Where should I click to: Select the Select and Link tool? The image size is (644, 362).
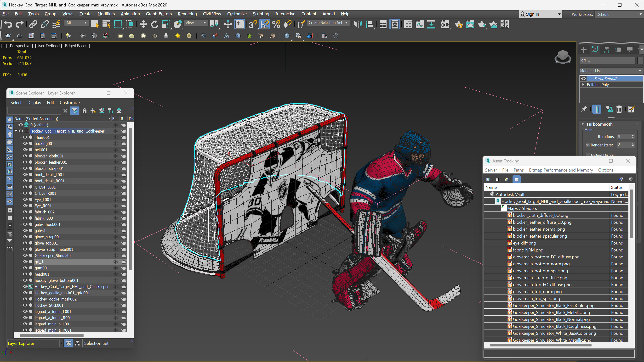33,24
